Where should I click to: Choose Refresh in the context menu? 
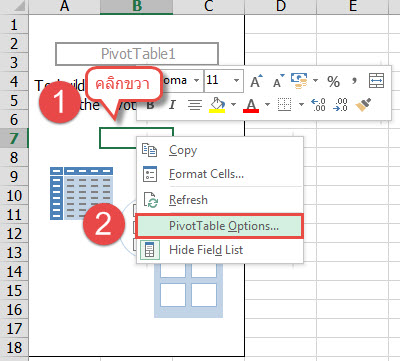pyautogui.click(x=220, y=200)
